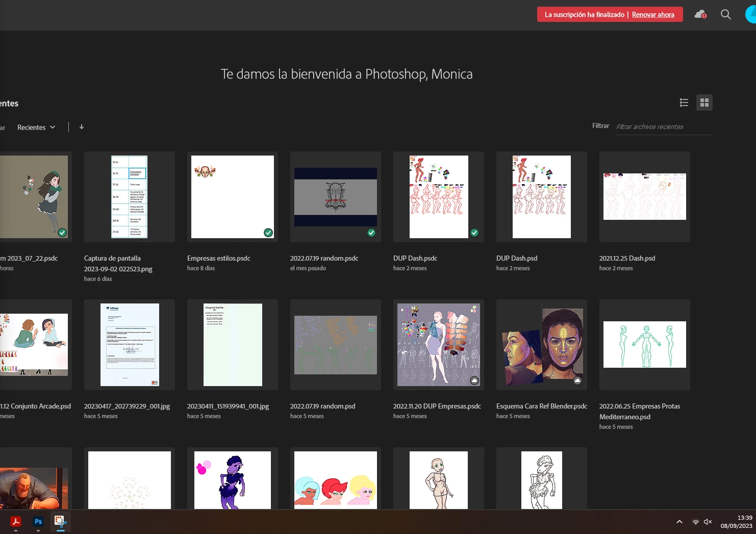Click the file name Empresas estilos.psdc
This screenshot has height=534, width=756.
tap(219, 259)
